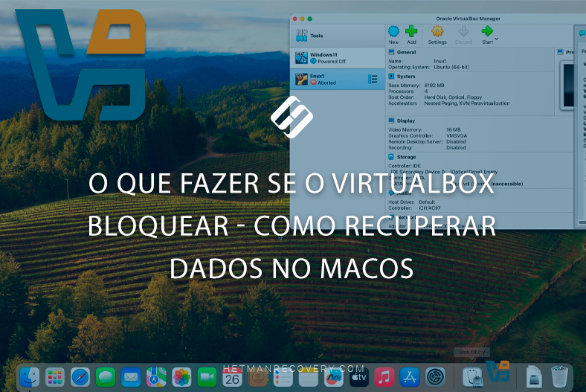Image resolution: width=586 pixels, height=392 pixels.
Task: Open Disk Utility from the Dock
Action: (472, 376)
